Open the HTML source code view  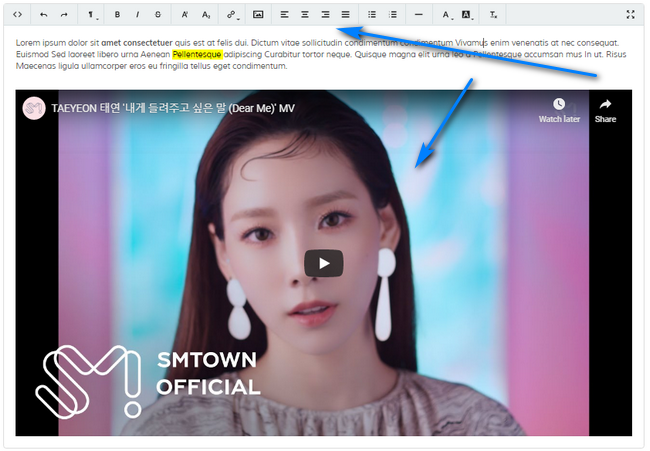click(x=17, y=15)
